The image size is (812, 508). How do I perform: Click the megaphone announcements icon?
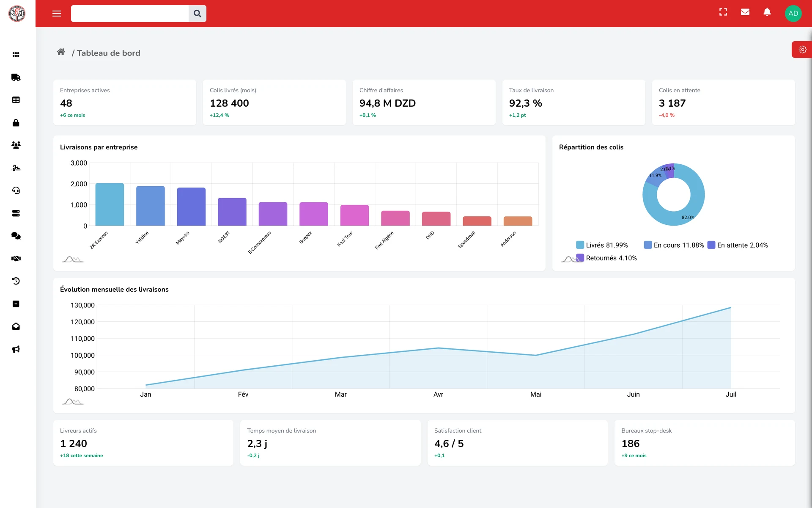pyautogui.click(x=16, y=349)
